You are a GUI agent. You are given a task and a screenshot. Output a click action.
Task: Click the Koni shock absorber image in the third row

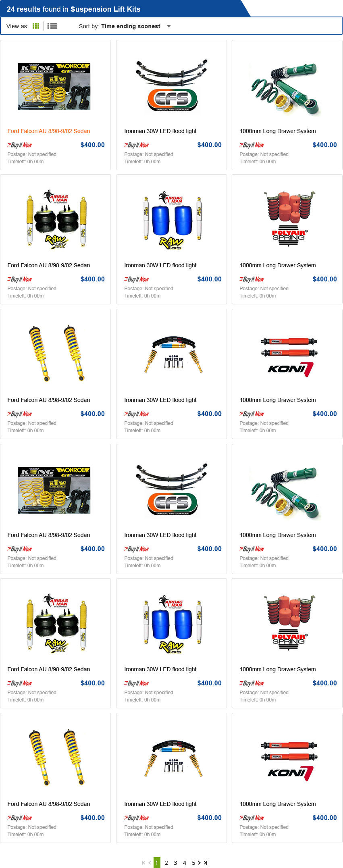pyautogui.click(x=289, y=357)
